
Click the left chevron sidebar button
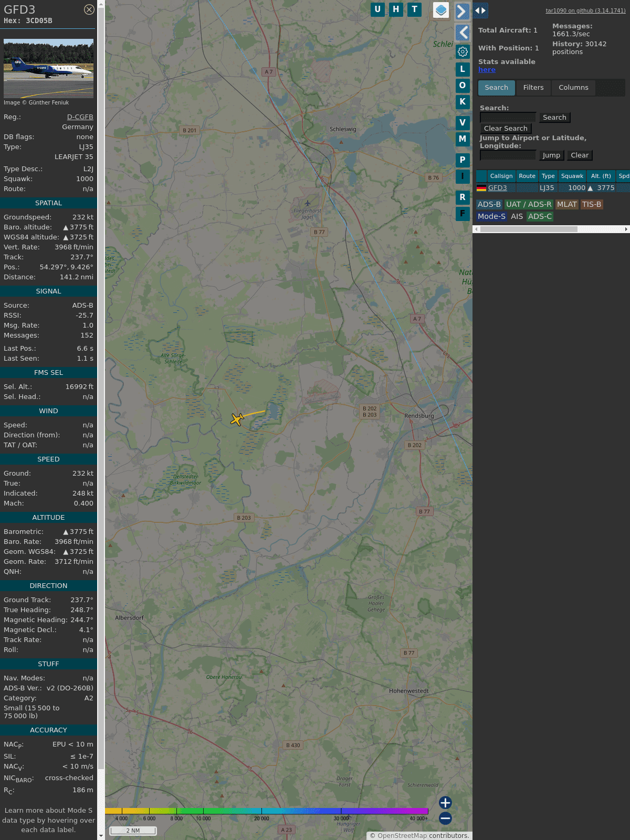462,33
